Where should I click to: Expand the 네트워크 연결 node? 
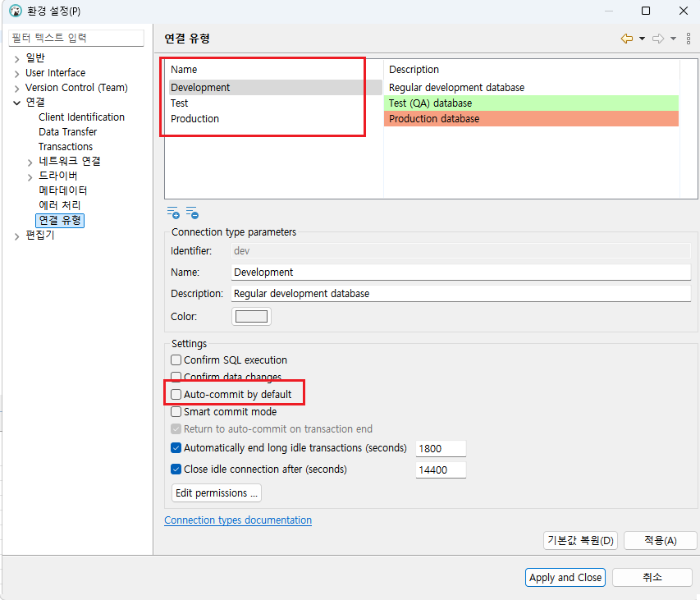(30, 163)
